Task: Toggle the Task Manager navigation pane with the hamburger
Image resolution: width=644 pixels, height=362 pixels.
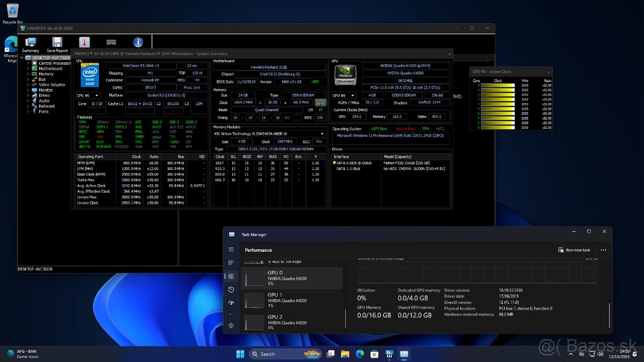Action: [x=230, y=249]
